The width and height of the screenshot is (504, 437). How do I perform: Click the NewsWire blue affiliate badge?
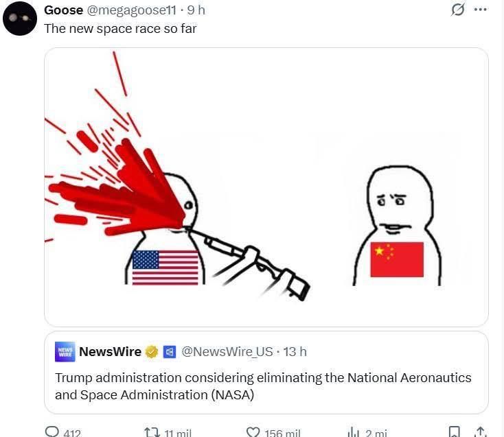pyautogui.click(x=170, y=352)
